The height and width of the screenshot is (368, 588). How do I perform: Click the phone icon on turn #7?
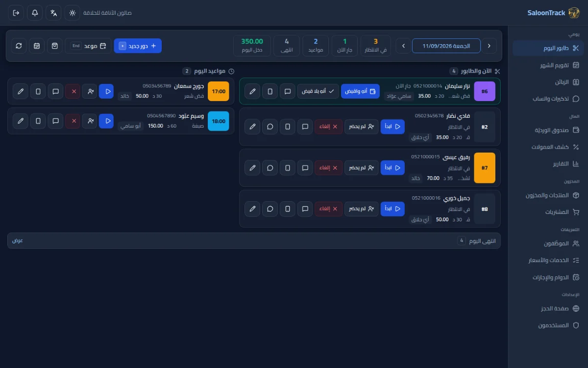[x=288, y=168]
